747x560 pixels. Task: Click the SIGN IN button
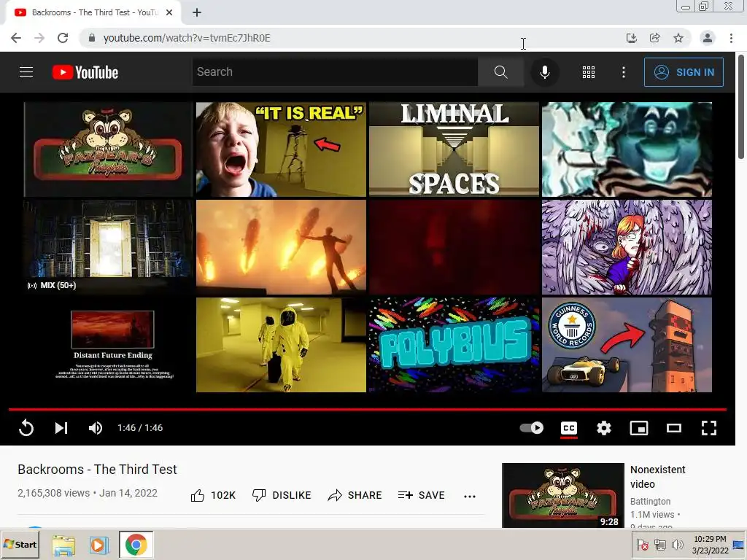(x=684, y=72)
